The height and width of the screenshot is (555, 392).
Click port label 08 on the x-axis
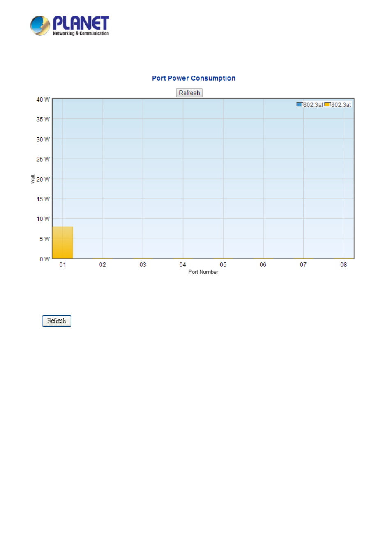click(344, 265)
